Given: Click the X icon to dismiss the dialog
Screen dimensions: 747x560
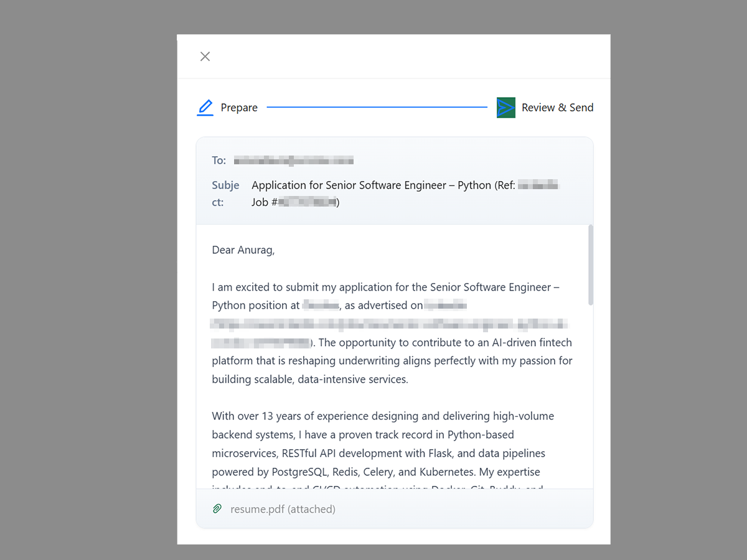Looking at the screenshot, I should click(x=205, y=56).
